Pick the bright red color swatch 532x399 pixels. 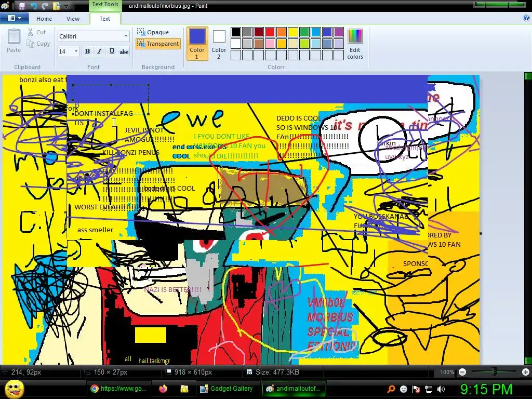270,32
